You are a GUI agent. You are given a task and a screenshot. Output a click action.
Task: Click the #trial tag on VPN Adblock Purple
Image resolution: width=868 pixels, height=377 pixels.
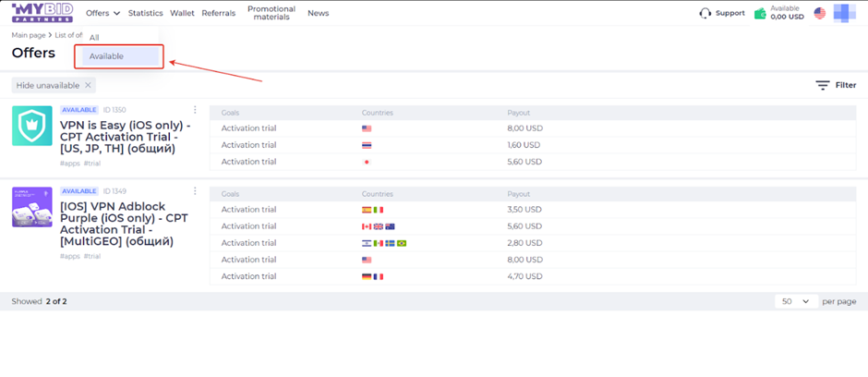tap(92, 256)
